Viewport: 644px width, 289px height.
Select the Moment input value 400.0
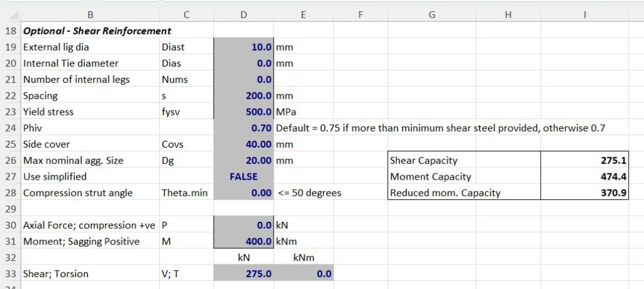[243, 241]
